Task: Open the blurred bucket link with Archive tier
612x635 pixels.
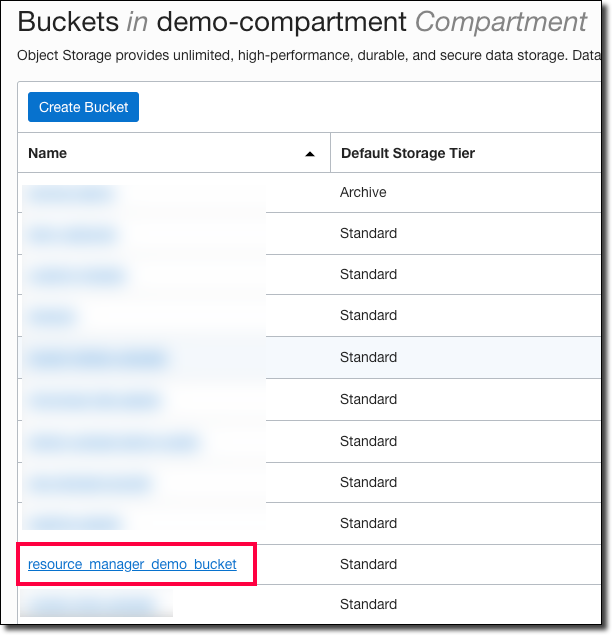Action: pos(70,193)
